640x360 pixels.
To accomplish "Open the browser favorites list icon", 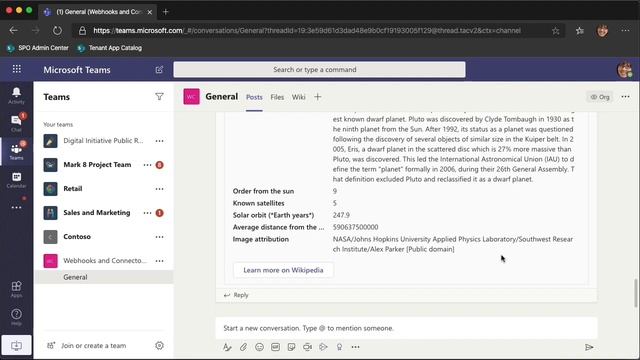I will [x=580, y=31].
